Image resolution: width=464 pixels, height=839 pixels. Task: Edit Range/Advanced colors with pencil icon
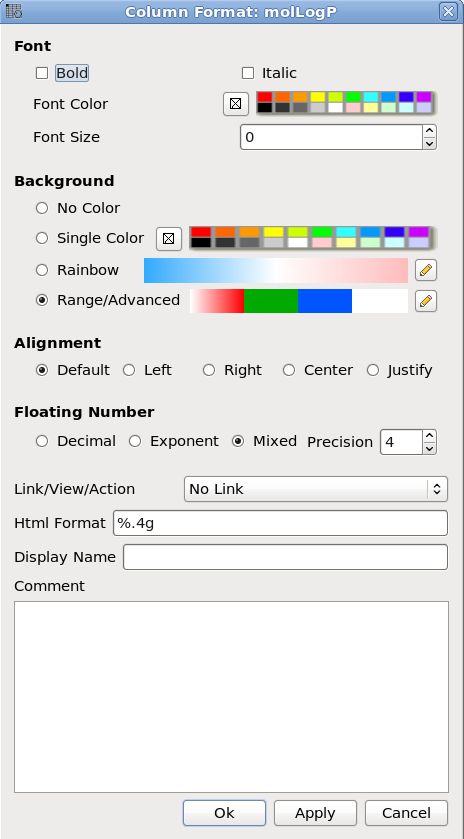pyautogui.click(x=426, y=301)
